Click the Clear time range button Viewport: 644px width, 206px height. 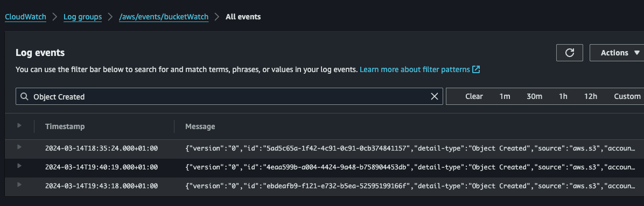[x=474, y=96]
